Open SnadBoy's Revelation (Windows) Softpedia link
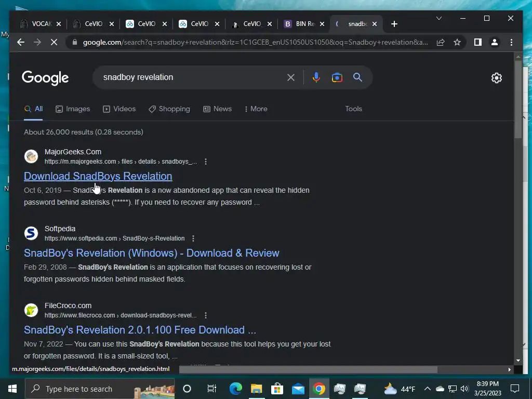The height and width of the screenshot is (399, 532). (152, 253)
